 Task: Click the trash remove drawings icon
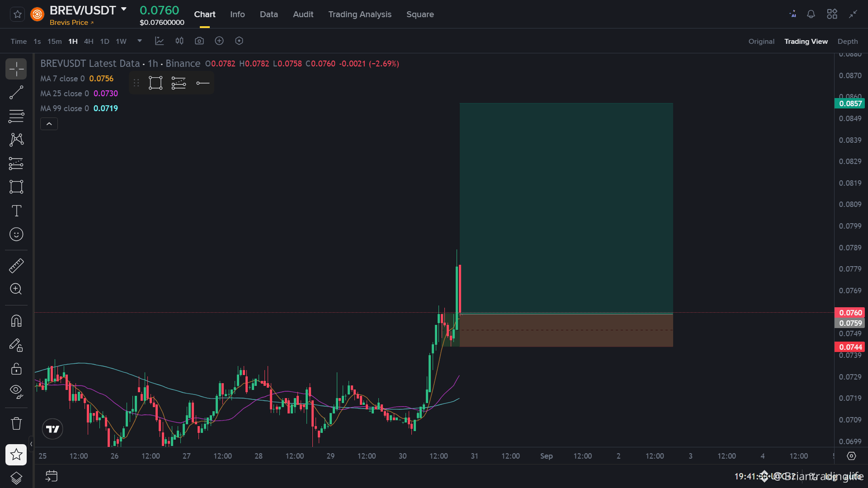click(x=16, y=423)
